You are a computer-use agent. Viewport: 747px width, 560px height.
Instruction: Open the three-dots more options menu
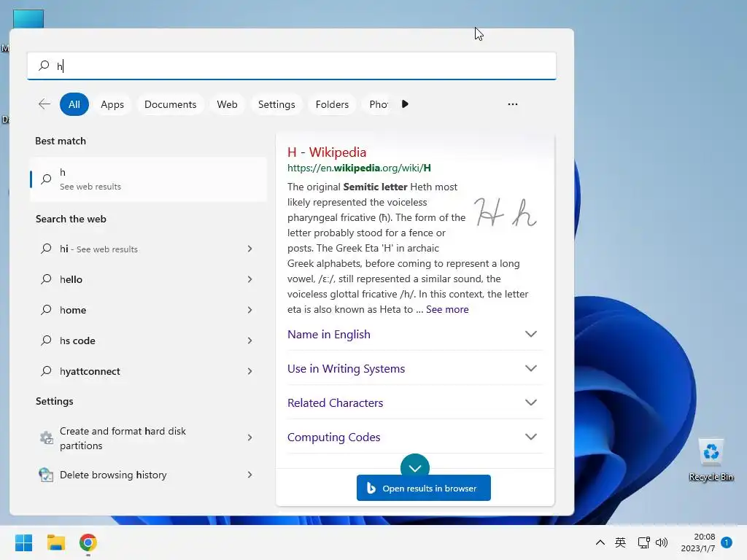[x=513, y=104]
